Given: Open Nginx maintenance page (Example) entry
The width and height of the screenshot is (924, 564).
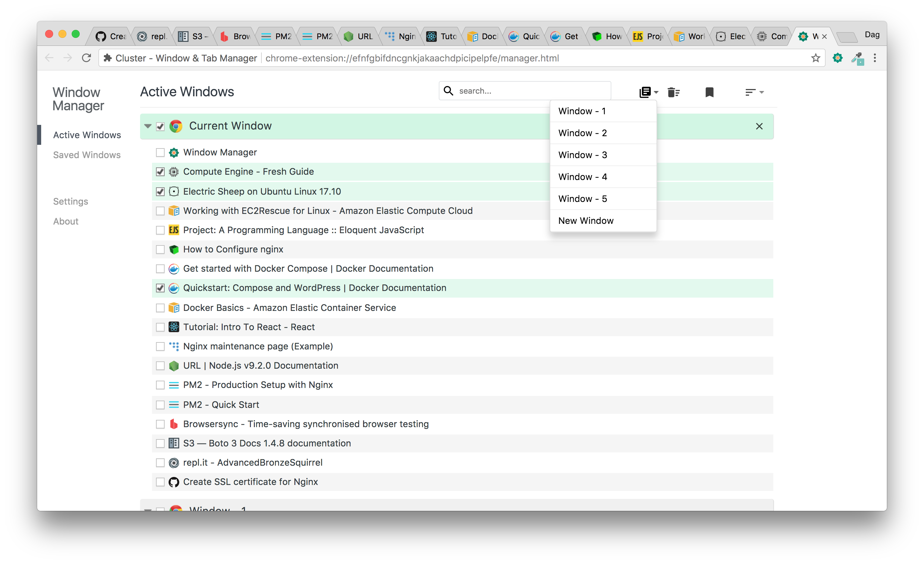Looking at the screenshot, I should coord(258,346).
